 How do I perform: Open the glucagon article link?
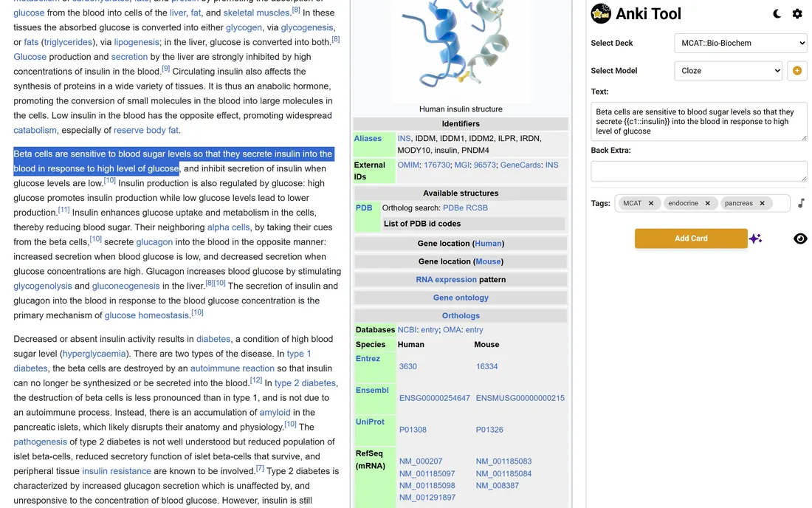click(154, 242)
